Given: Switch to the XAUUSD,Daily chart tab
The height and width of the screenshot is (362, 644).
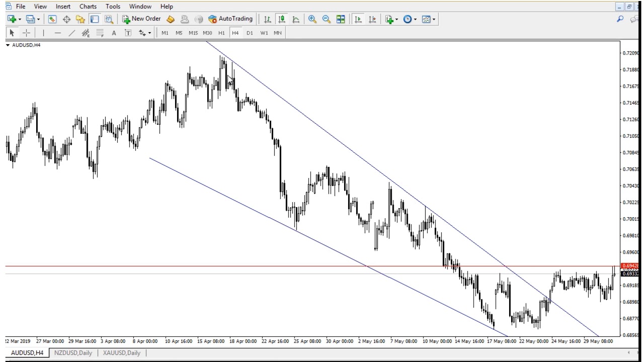Looking at the screenshot, I should pos(122,353).
